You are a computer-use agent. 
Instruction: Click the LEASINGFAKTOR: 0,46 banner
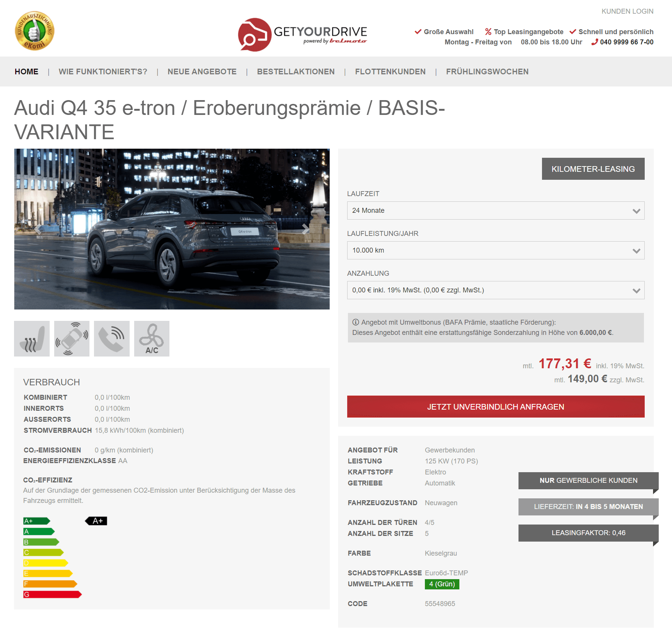click(588, 533)
